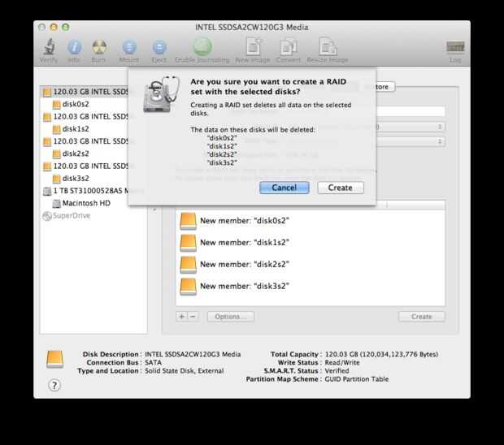Select New member "disk0s2" row
504x445 pixels.
(x=311, y=221)
